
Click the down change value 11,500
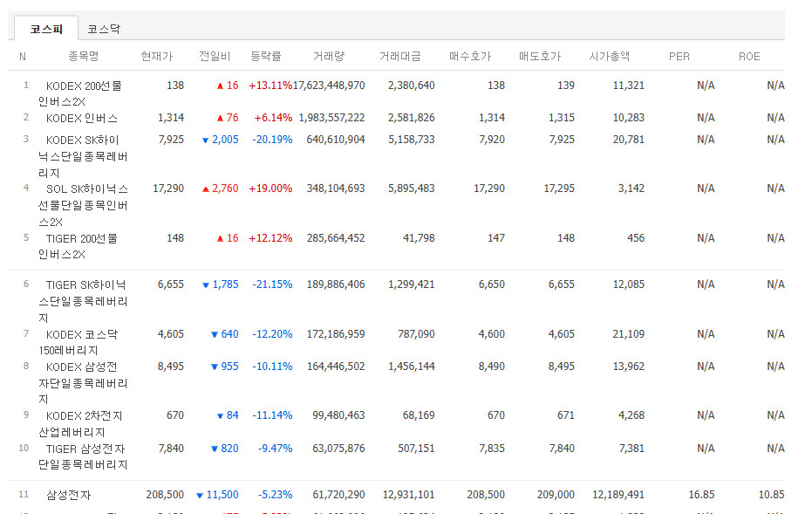(222, 495)
